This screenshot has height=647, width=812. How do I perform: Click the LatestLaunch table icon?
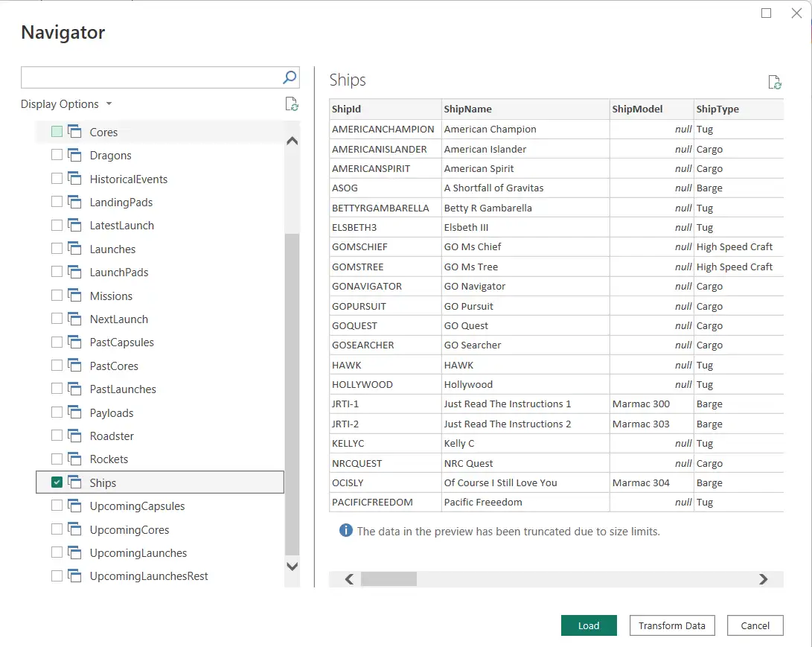click(74, 226)
